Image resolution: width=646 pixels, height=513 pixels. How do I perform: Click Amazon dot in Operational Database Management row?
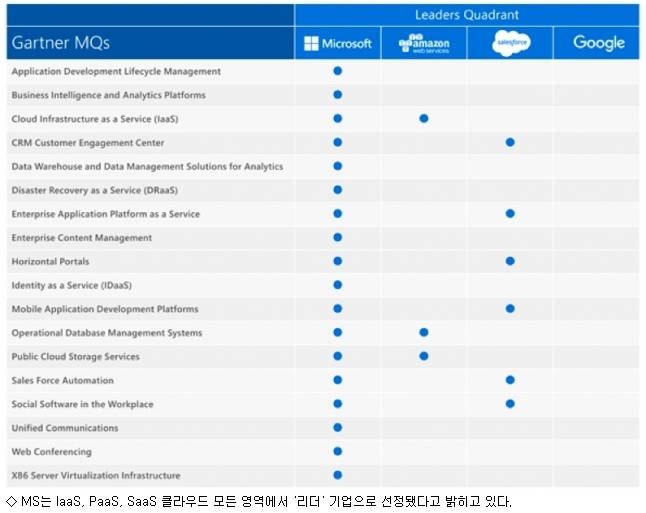click(x=424, y=333)
